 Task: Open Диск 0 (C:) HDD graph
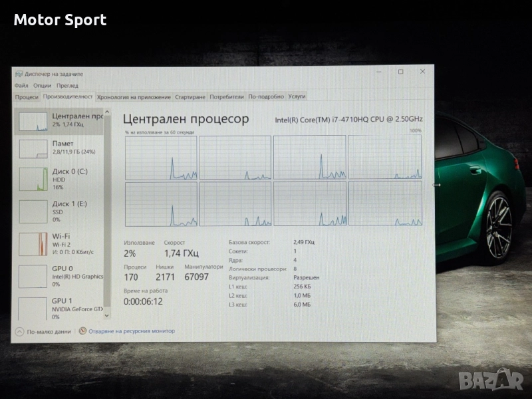(x=33, y=180)
